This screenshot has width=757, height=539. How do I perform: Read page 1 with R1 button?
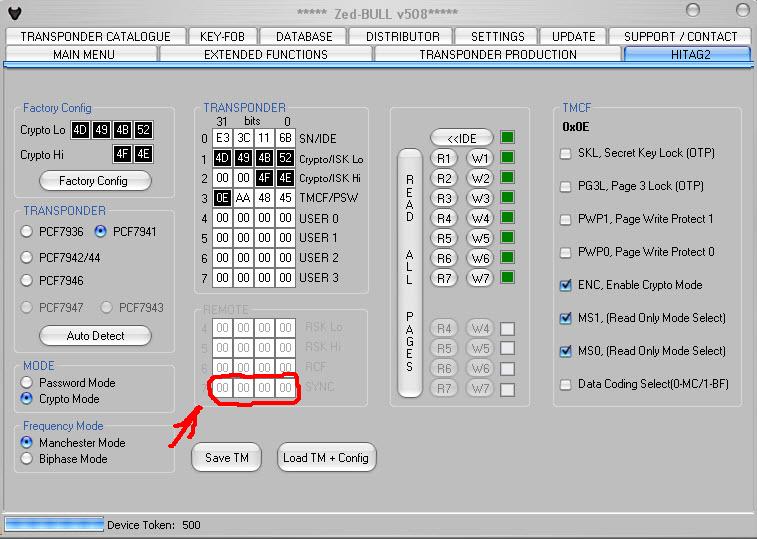pyautogui.click(x=444, y=158)
